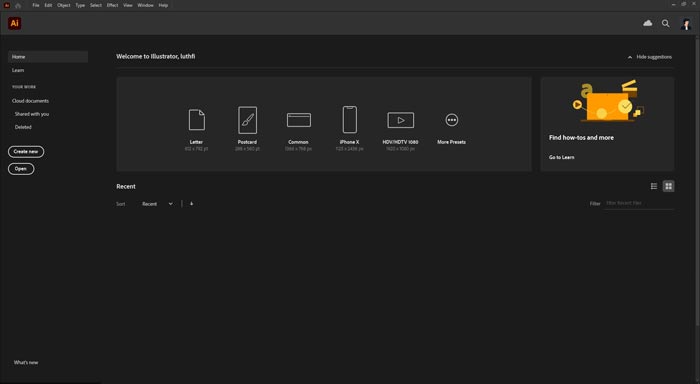Switch to list view of recent files
This screenshot has height=384, width=700.
(x=654, y=186)
